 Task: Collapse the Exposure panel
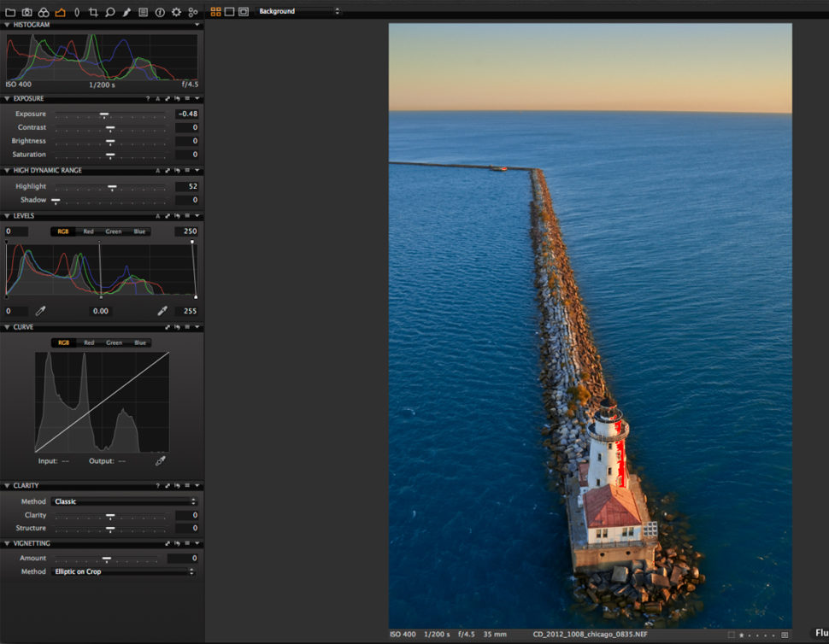point(8,99)
